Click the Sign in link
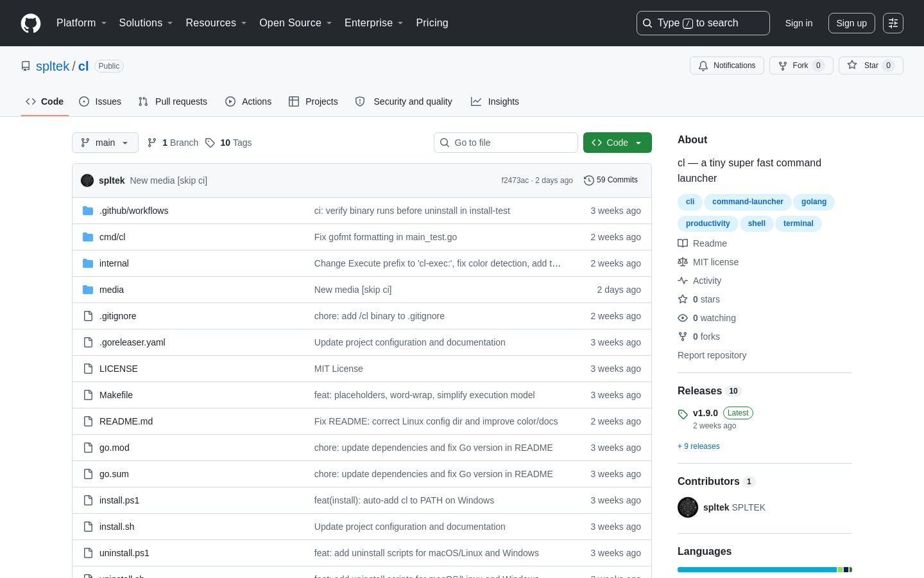 click(x=799, y=23)
